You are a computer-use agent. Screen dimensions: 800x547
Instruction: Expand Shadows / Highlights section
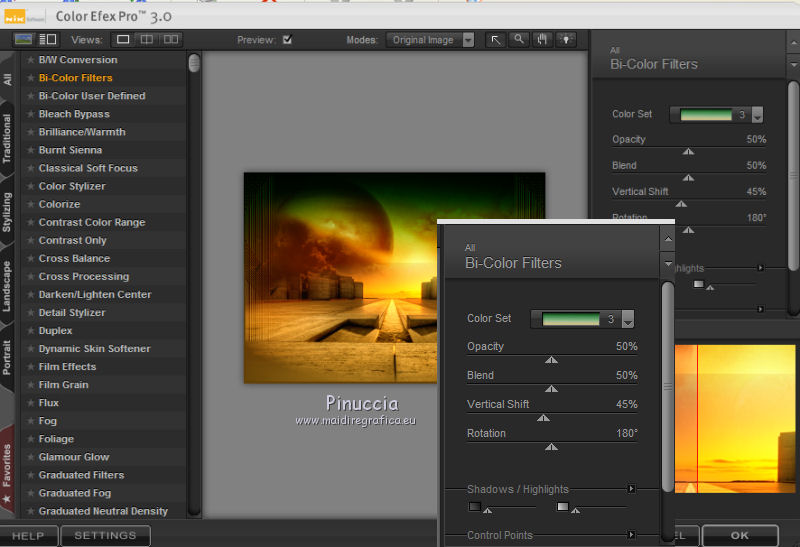tap(631, 489)
